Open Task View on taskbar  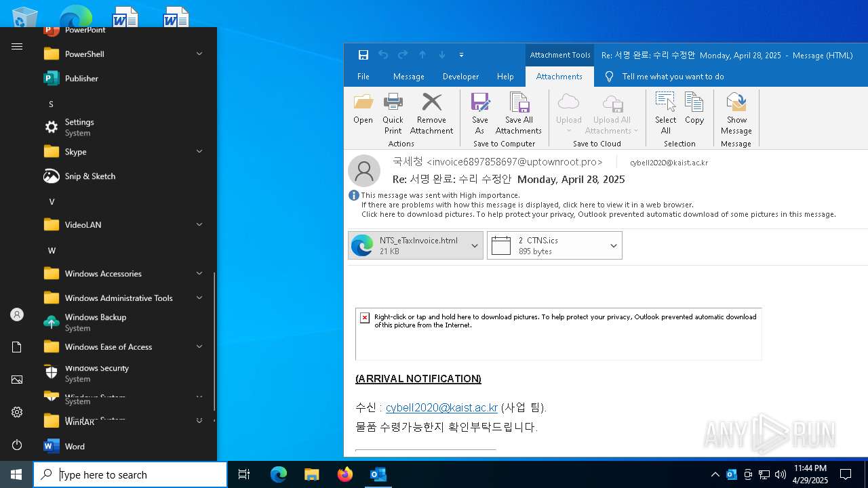tap(244, 474)
